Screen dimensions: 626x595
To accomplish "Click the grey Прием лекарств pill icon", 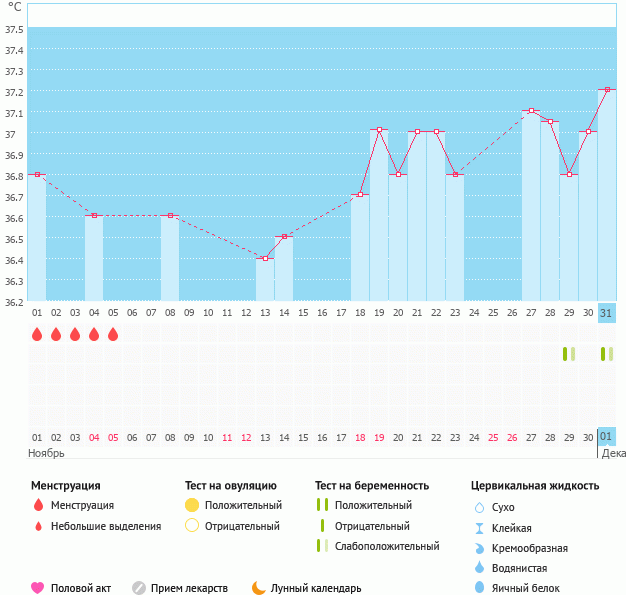I will pyautogui.click(x=139, y=588).
